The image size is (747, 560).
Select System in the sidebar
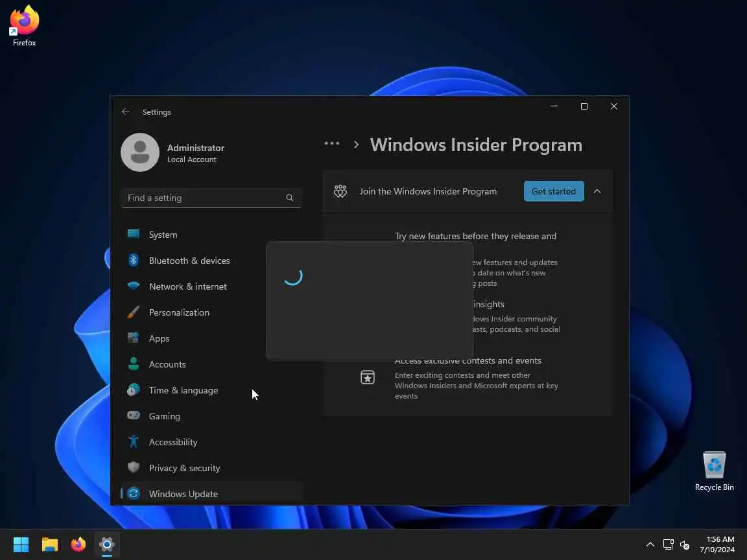click(x=163, y=234)
